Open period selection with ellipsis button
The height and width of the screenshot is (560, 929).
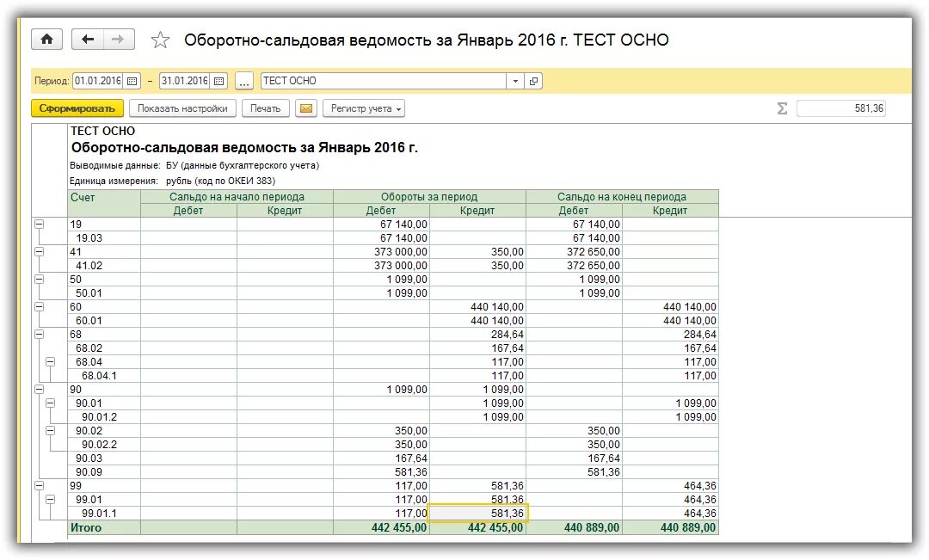[x=244, y=81]
